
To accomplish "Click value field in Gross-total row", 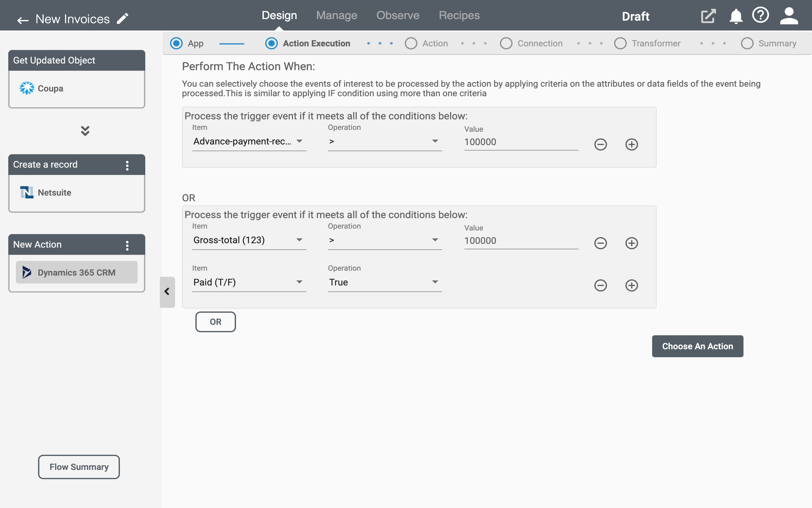I will (521, 241).
